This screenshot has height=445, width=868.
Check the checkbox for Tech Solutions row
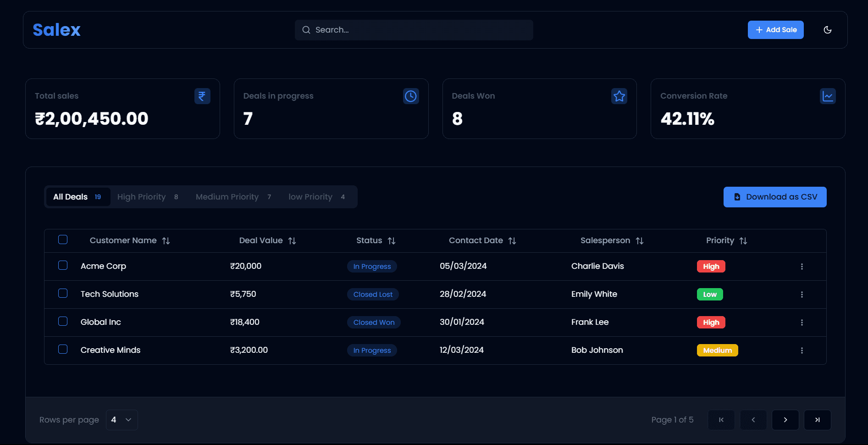coord(63,293)
